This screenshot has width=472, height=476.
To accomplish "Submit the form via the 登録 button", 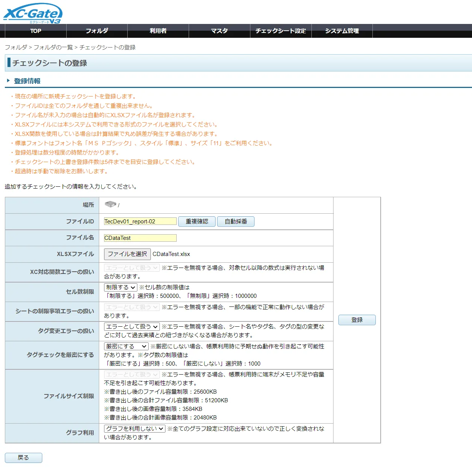I will [356, 320].
